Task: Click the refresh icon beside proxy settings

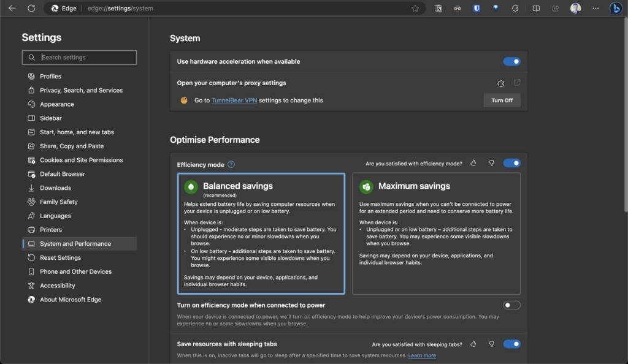Action: tap(500, 83)
